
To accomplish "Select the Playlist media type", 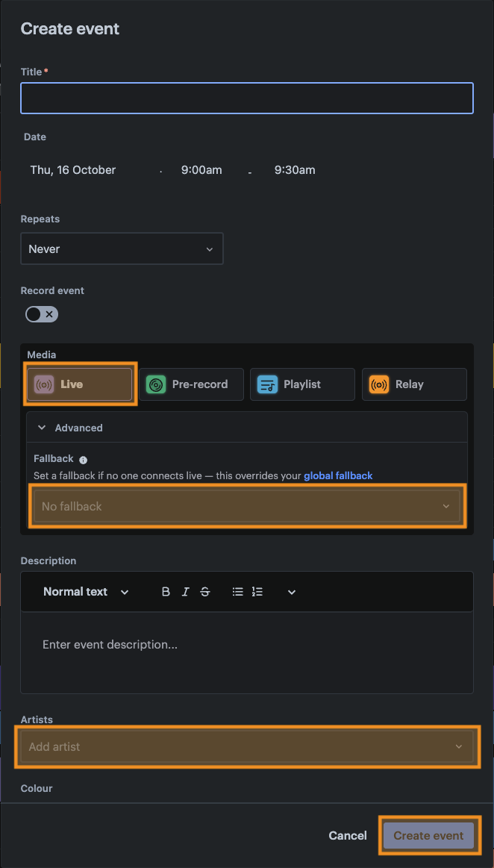I will 303,384.
